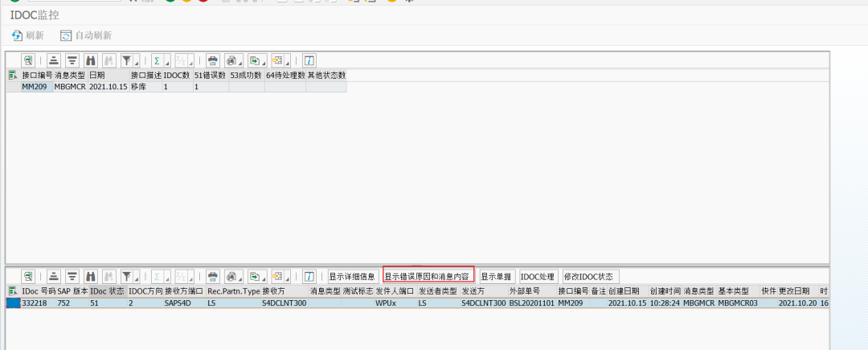Click info icon in upper grid toolbar
Viewport: 868px width, 350px height.
pyautogui.click(x=309, y=60)
